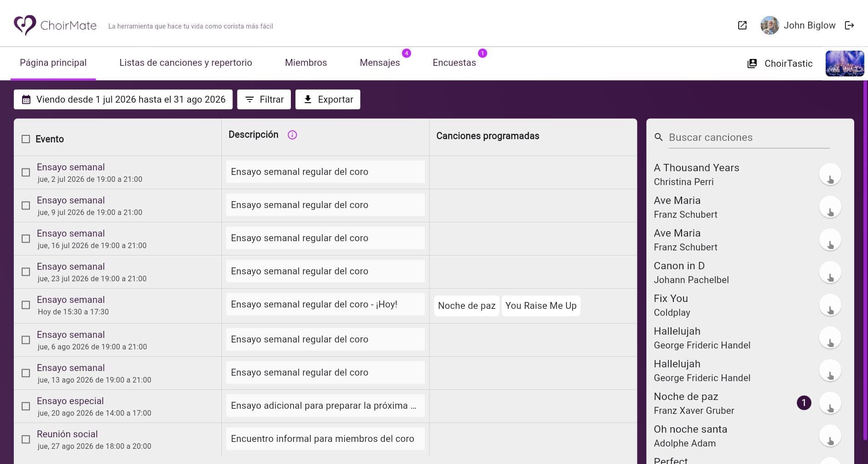Click the Canciones programadas column header
The height and width of the screenshot is (464, 868).
[x=488, y=136]
